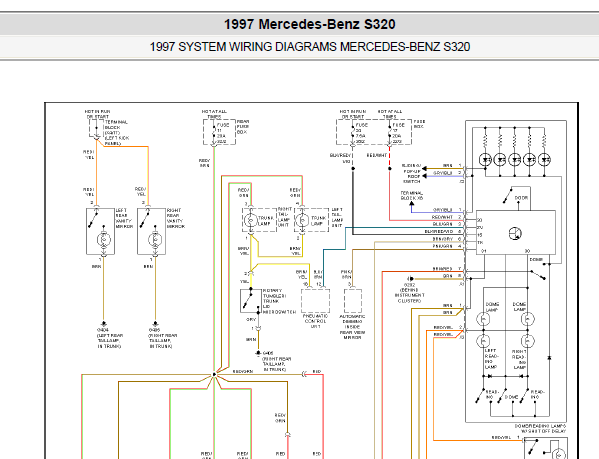599x459 pixels.
Task: Select the left dome lamp bulb symbol
Action: pos(483,319)
